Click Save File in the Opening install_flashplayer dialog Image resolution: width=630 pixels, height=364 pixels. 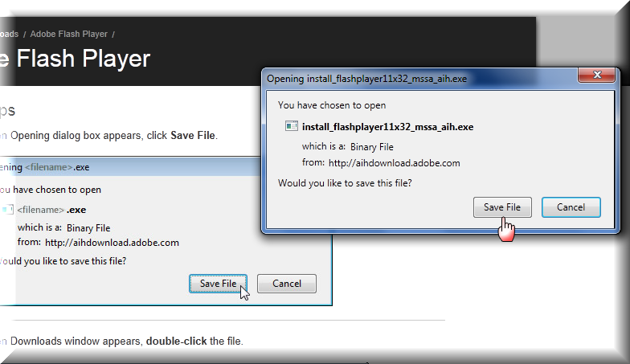tap(502, 207)
